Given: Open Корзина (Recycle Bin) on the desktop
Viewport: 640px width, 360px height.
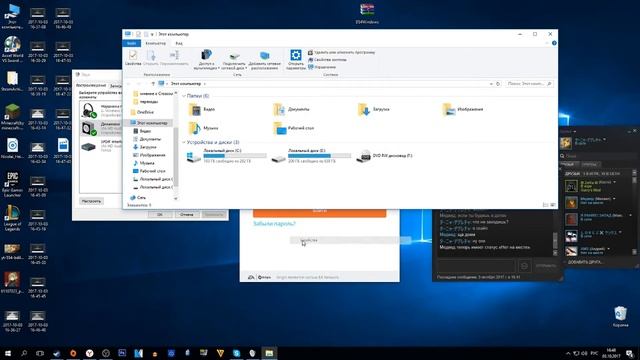Looking at the screenshot, I should coord(620,317).
